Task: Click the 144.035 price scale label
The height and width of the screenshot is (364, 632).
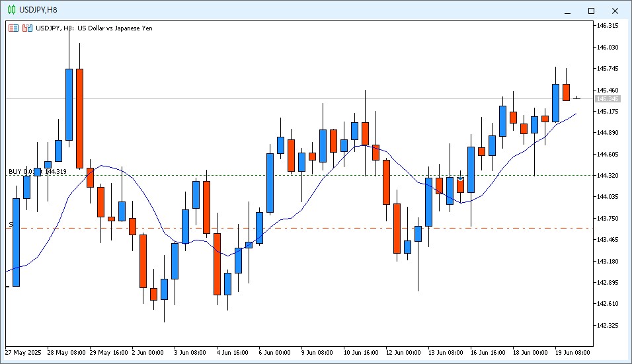Action: 608,197
